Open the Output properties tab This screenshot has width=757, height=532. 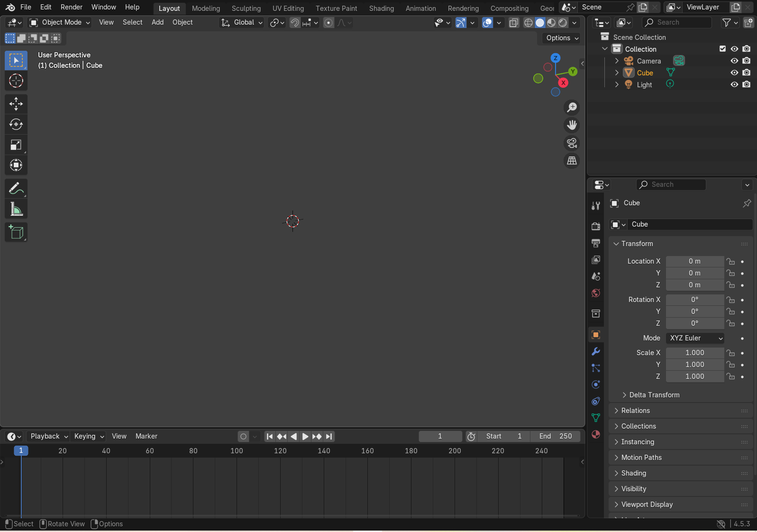[x=596, y=243]
